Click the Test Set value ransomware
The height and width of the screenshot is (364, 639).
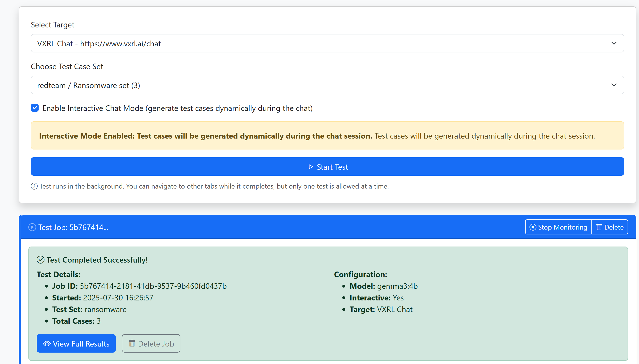(106, 309)
